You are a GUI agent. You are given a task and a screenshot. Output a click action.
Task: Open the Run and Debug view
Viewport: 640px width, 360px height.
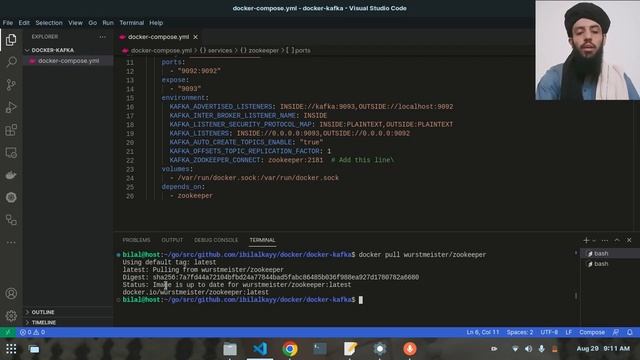11,107
